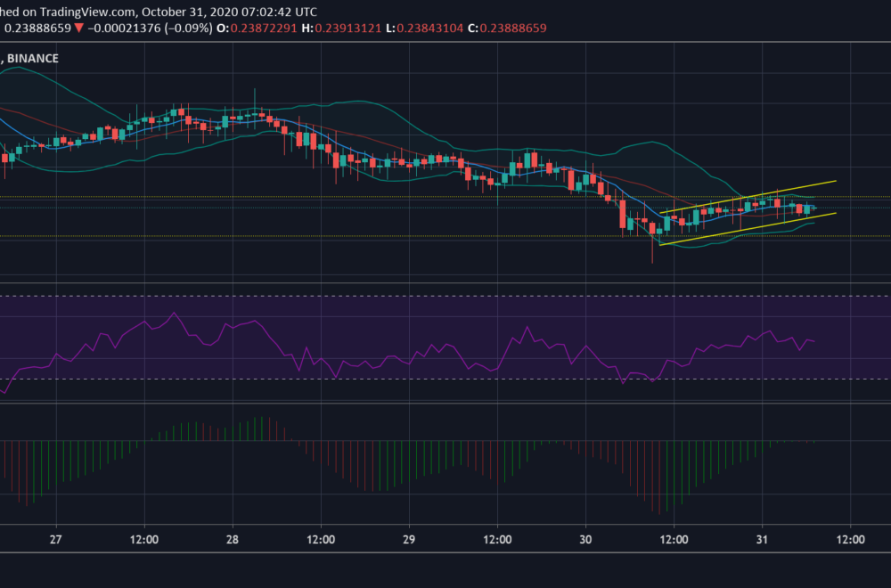Click the '28' date label on time axis
Screen dimensions: 891x588
(x=233, y=539)
